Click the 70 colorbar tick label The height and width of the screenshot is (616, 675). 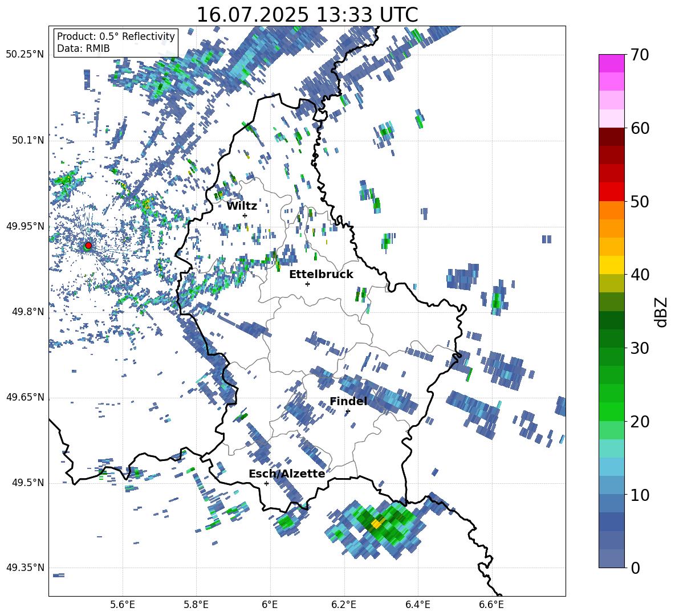[x=640, y=55]
